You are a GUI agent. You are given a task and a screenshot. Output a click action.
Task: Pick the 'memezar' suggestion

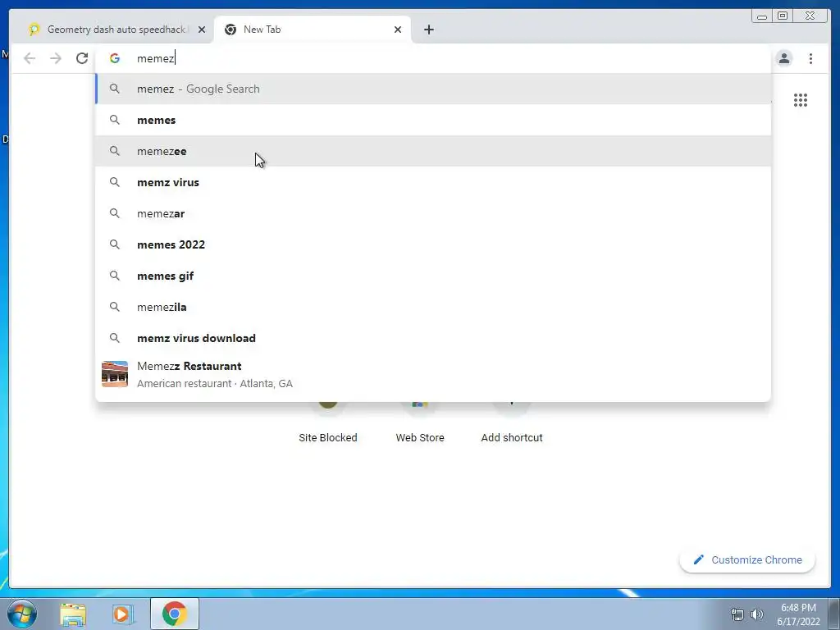pos(433,213)
